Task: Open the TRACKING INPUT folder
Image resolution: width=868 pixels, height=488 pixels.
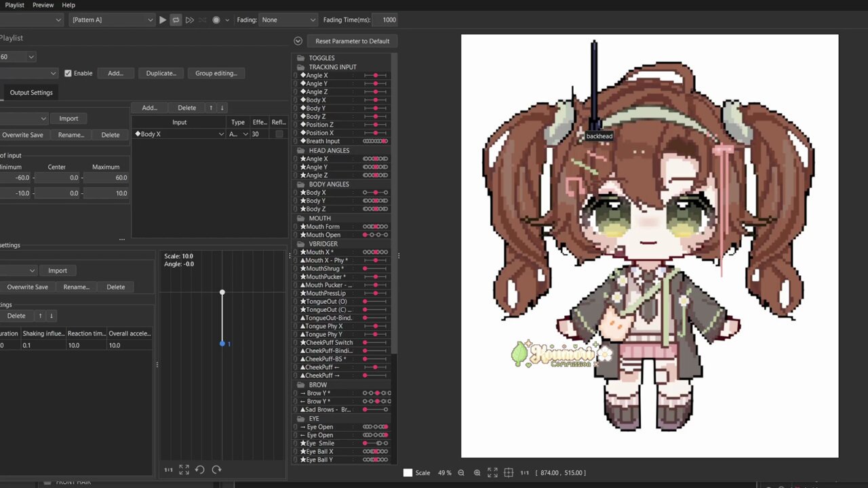Action: pyautogui.click(x=332, y=67)
